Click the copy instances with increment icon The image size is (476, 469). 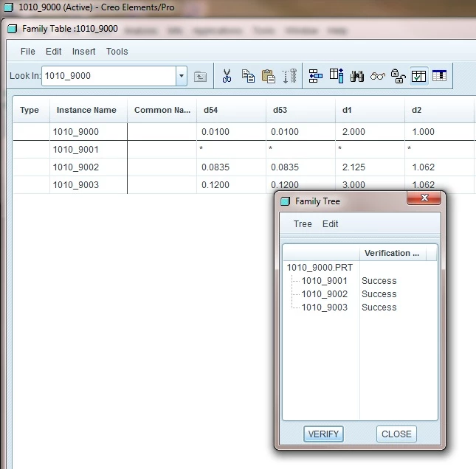click(289, 76)
